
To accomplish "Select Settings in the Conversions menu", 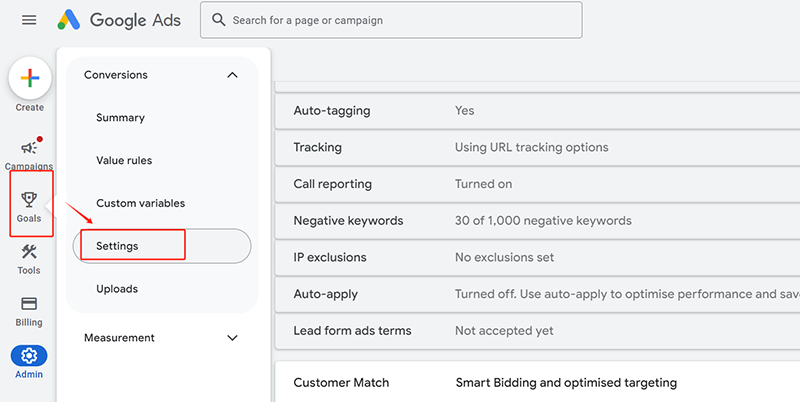I will [x=117, y=246].
